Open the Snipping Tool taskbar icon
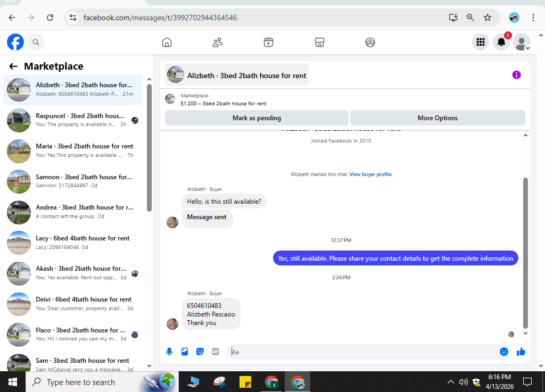Image resolution: width=545 pixels, height=392 pixels. (219, 382)
